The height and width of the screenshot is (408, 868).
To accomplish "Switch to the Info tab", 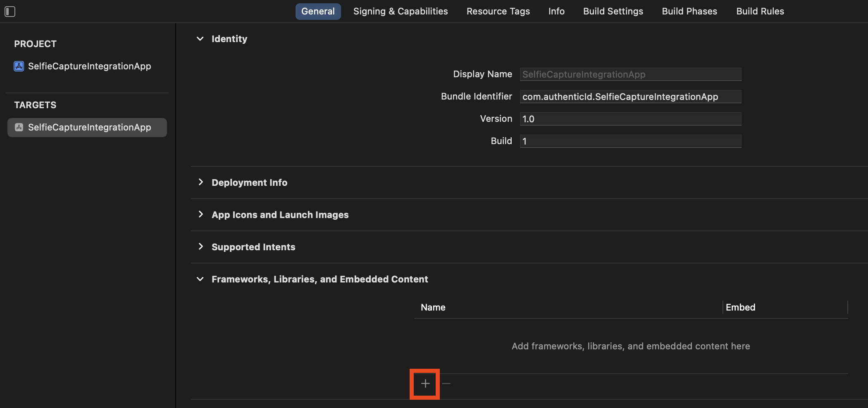I will click(556, 11).
